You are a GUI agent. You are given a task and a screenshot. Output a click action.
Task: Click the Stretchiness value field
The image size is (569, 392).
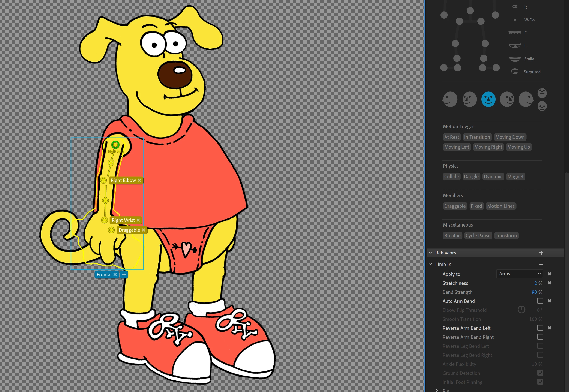(x=535, y=283)
